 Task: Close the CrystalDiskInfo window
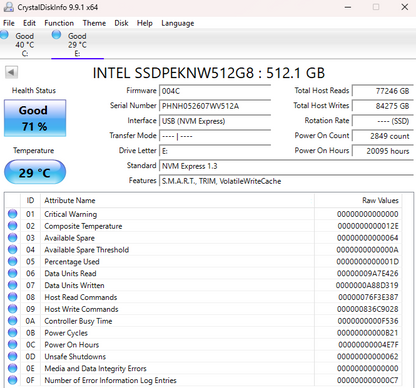(405, 7)
